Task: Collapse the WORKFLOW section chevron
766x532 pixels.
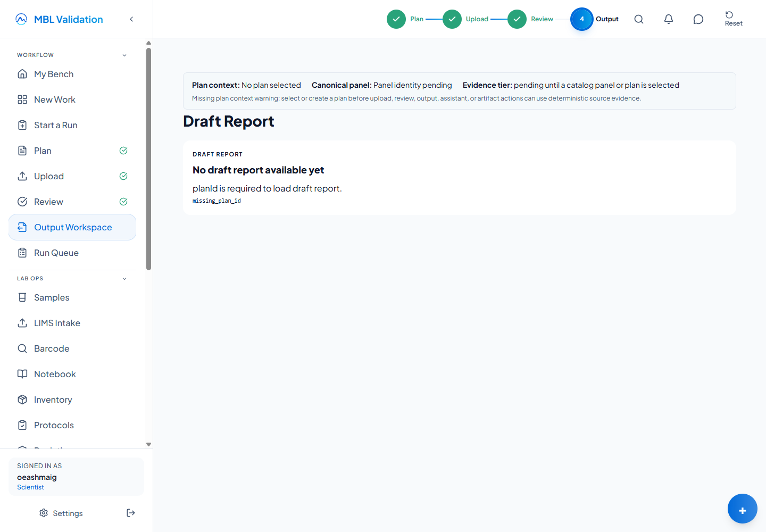Action: [124, 55]
